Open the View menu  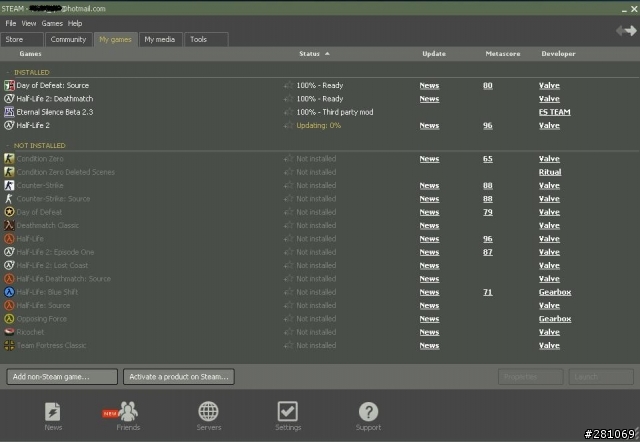click(x=29, y=23)
